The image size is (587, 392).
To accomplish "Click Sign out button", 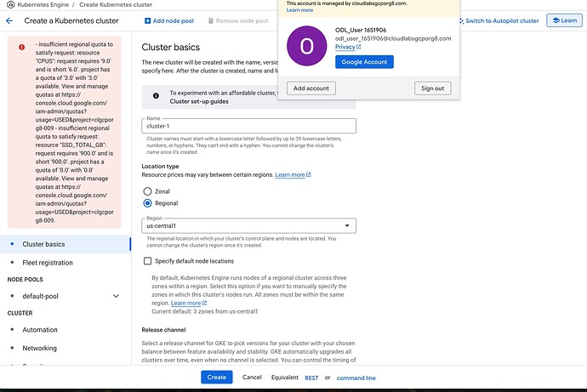I will (x=433, y=88).
